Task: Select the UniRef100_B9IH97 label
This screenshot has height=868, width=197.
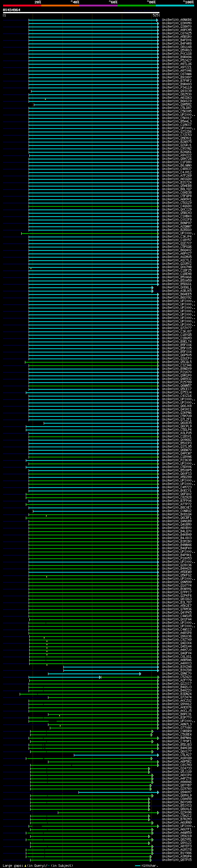Action: (x=176, y=78)
